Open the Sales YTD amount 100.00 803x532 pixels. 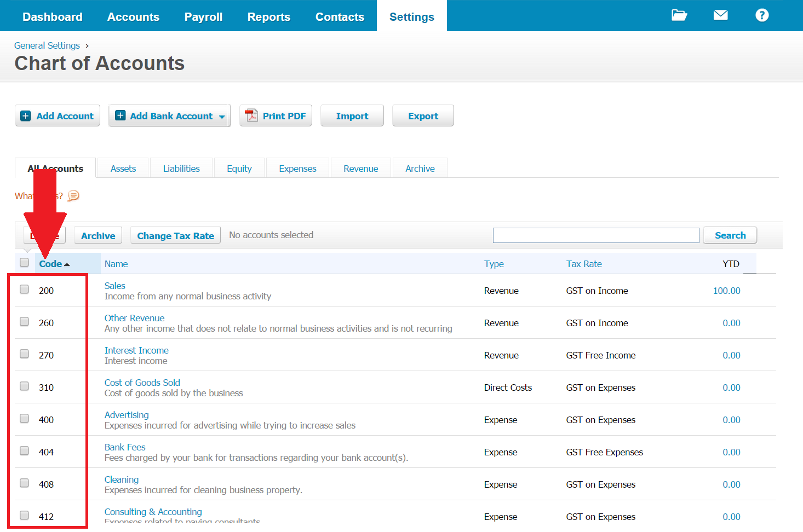tap(726, 291)
